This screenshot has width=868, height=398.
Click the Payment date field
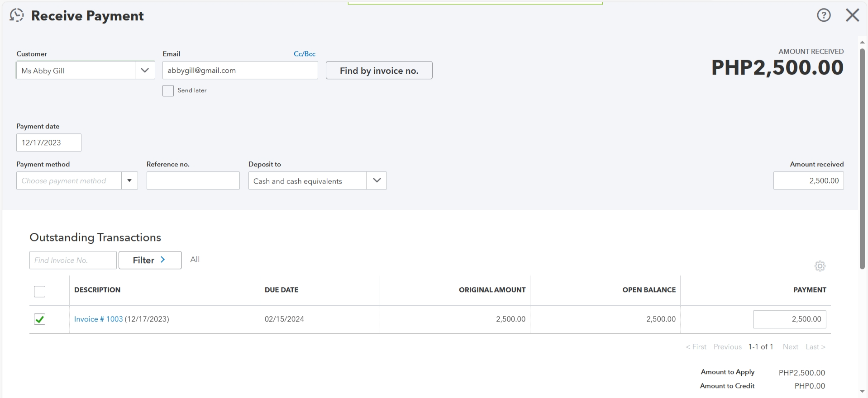tap(49, 142)
